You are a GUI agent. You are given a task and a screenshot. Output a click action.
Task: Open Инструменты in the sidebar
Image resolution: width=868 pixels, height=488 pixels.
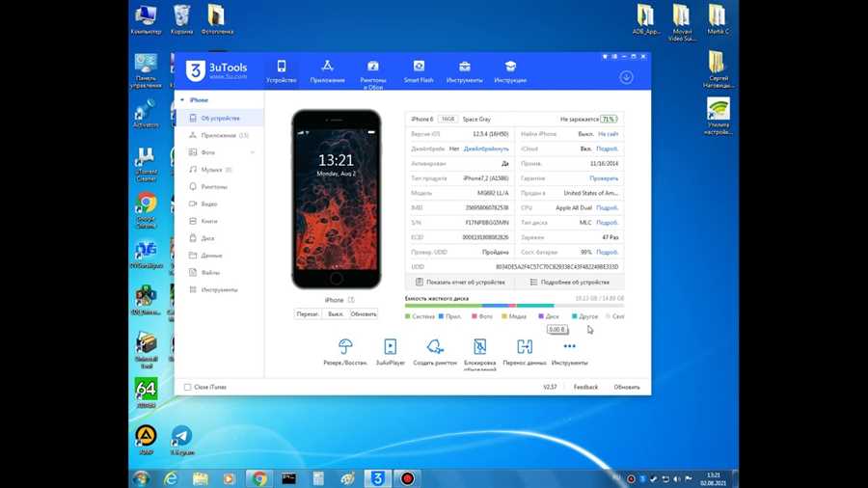point(219,289)
